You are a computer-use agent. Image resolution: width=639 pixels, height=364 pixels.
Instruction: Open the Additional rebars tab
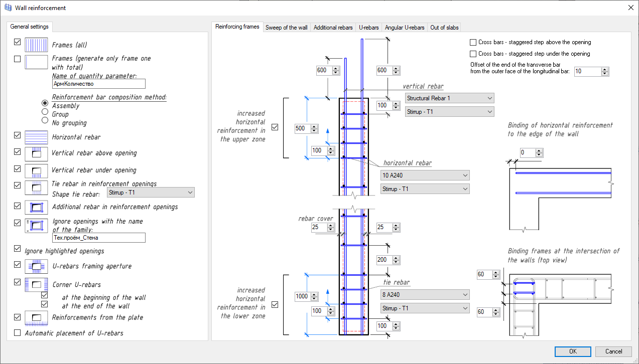(333, 28)
